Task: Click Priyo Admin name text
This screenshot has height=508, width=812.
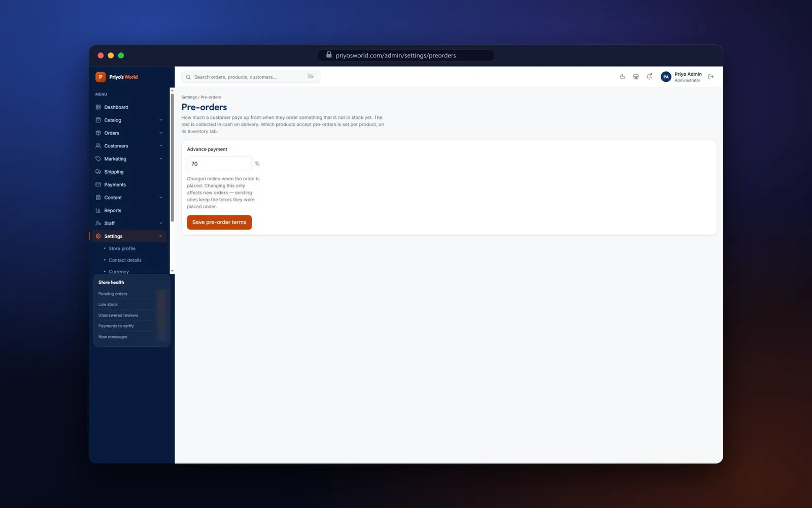Action: click(688, 74)
